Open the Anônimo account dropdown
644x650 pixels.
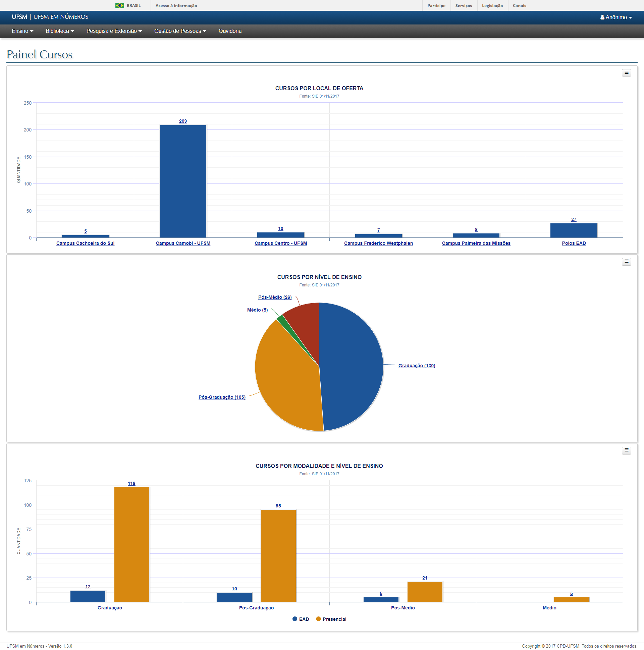616,17
